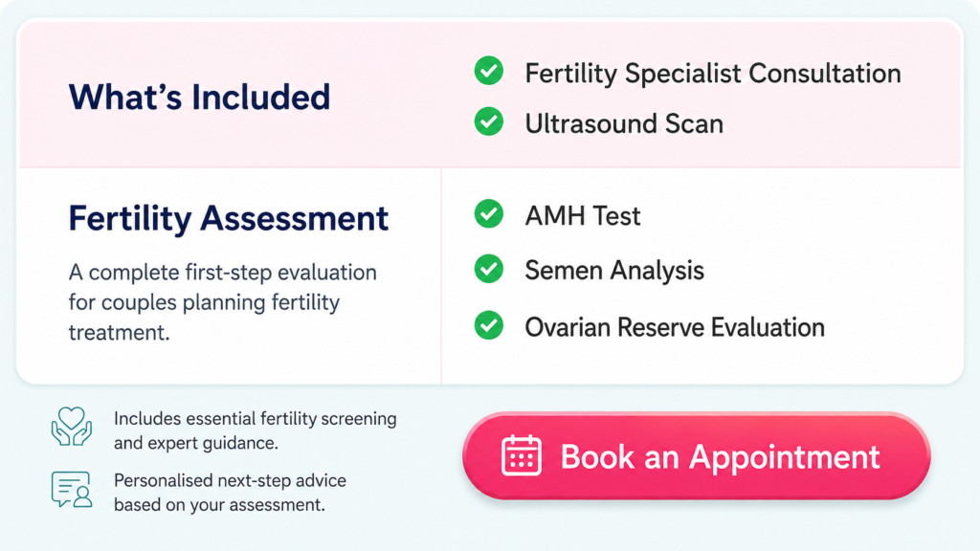Click the What's Included heading
Viewport: 980px width, 551px height.
pyautogui.click(x=199, y=98)
